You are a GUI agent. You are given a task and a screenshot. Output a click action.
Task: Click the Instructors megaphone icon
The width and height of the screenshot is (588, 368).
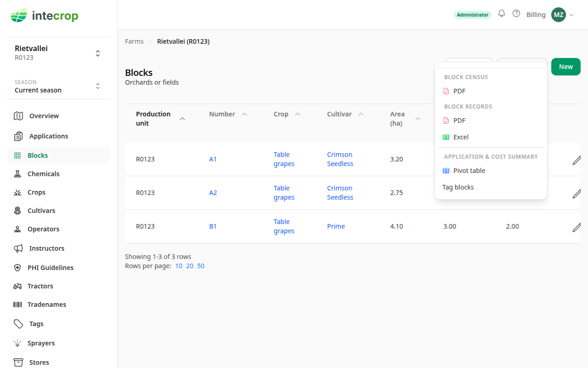coord(18,248)
